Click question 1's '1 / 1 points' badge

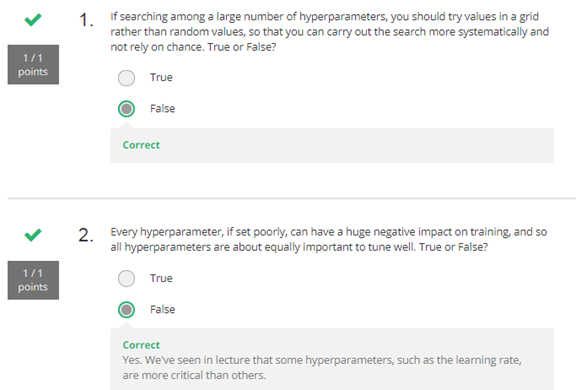click(x=33, y=65)
